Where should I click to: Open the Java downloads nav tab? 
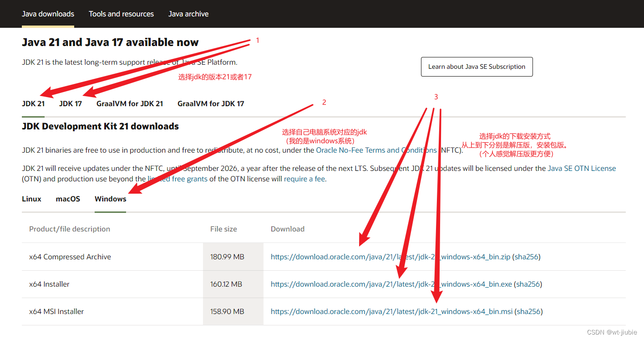tap(48, 14)
